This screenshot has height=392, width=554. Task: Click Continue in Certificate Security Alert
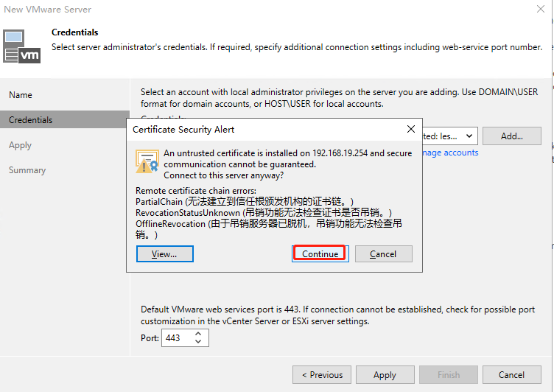click(x=320, y=253)
